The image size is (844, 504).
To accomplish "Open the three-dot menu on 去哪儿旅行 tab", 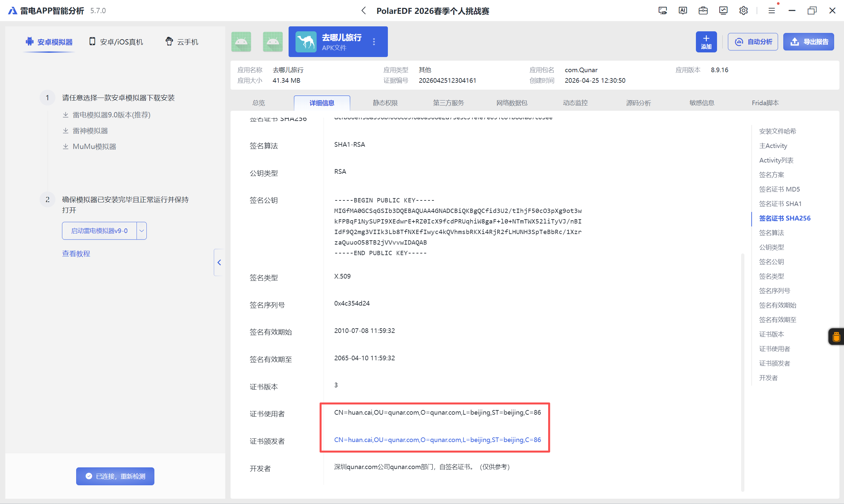I will click(374, 42).
